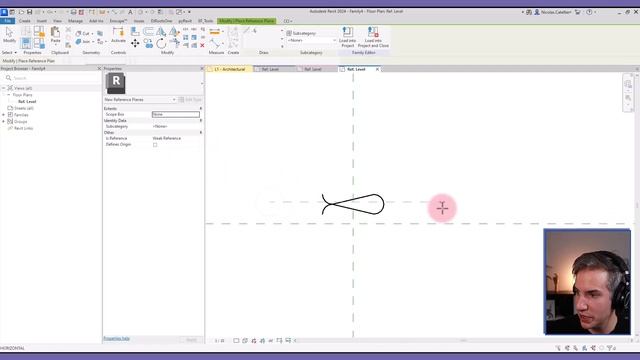Screen dimensions: 640x360
Task: Select the Rotate tool in Modify panel
Action: [161, 43]
